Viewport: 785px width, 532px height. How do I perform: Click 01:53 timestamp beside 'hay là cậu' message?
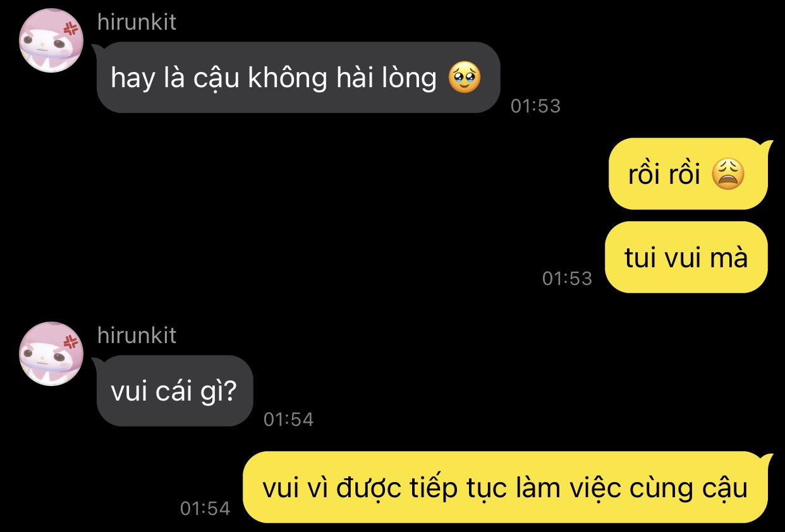pos(535,106)
